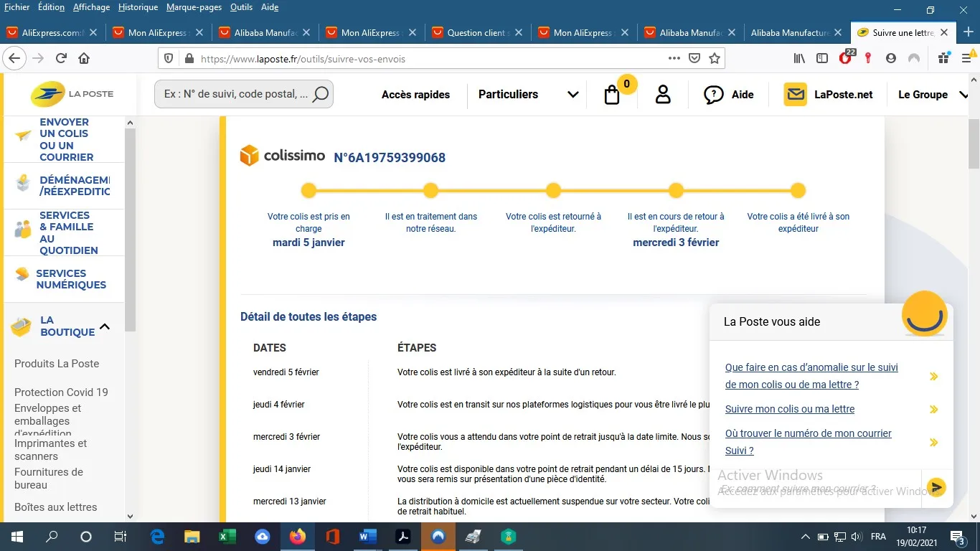The width and height of the screenshot is (980, 551).
Task: Collapse the La Boutique section chevron
Action: coord(105,326)
